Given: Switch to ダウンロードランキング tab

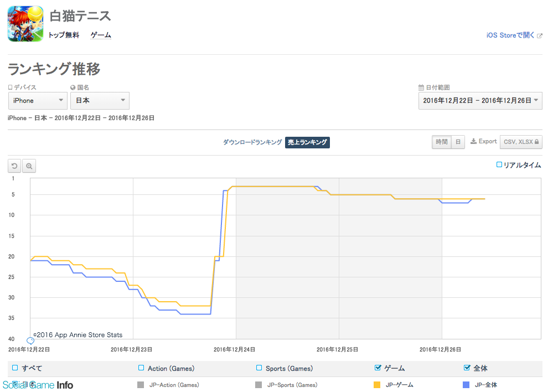Looking at the screenshot, I should click(x=252, y=142).
